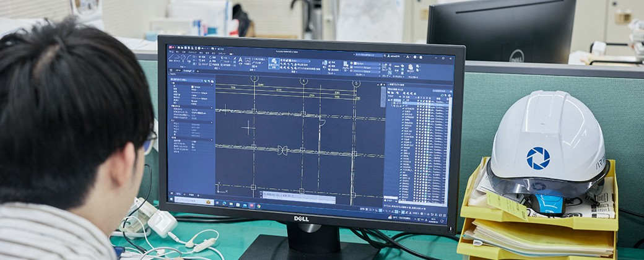Image resolution: width=644 pixels, height=260 pixels.
Task: Open Microsoft Edge from the taskbar
Action: (224, 203)
